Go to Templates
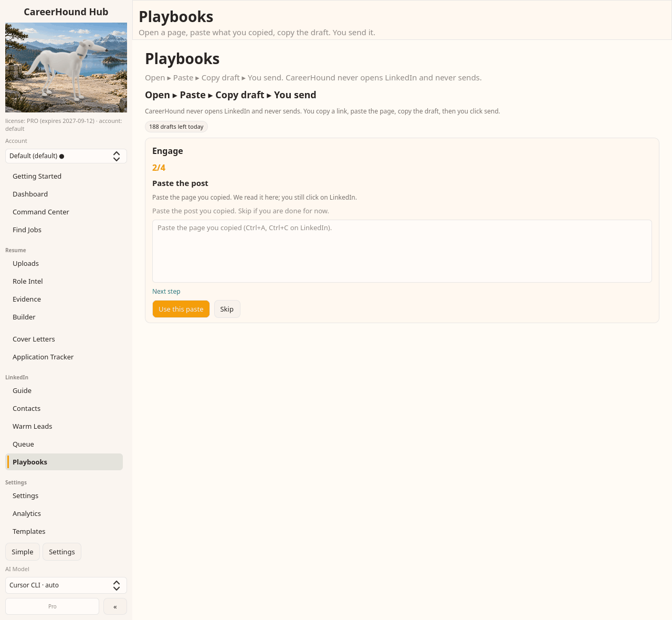 pyautogui.click(x=64, y=531)
